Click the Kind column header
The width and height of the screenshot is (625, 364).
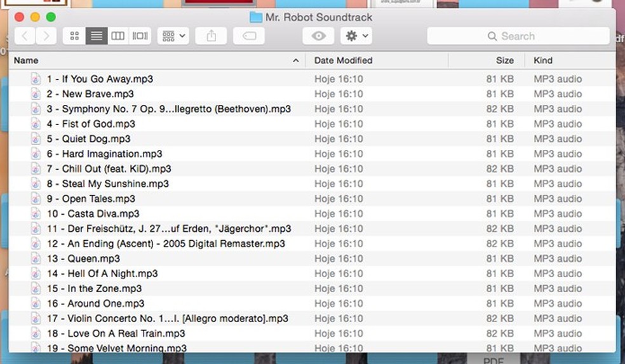543,60
